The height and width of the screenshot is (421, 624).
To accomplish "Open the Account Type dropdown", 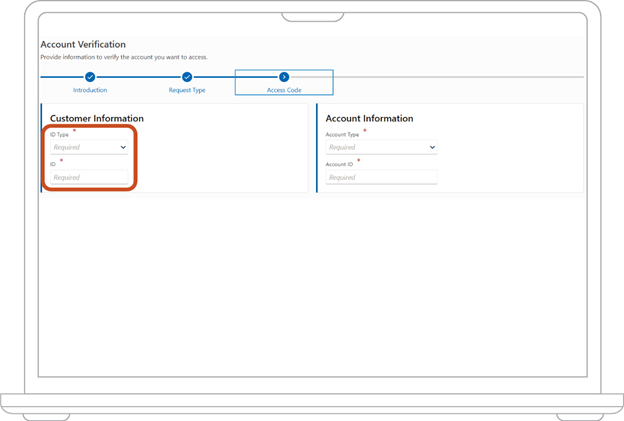I will point(381,147).
